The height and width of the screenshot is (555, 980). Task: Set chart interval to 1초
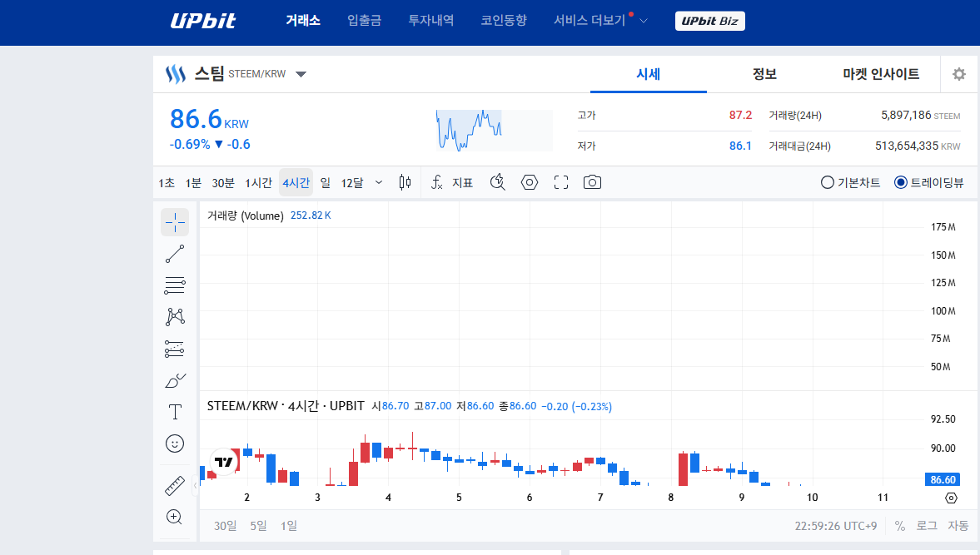click(167, 182)
